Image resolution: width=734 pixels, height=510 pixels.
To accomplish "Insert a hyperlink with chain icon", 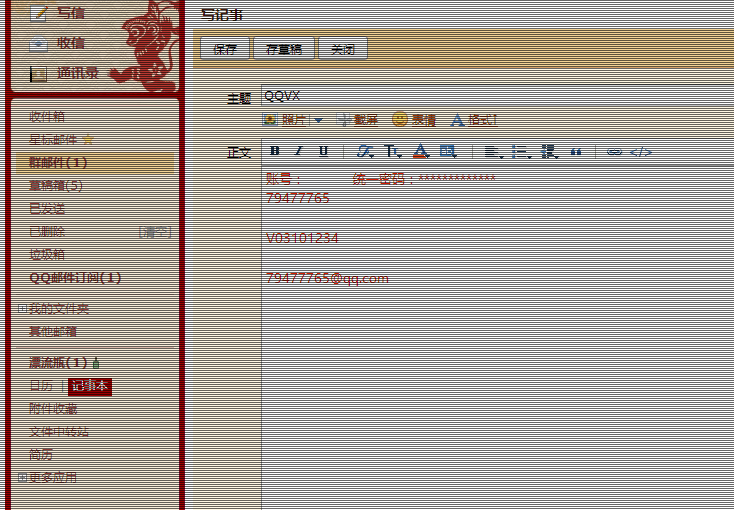I will [x=614, y=152].
